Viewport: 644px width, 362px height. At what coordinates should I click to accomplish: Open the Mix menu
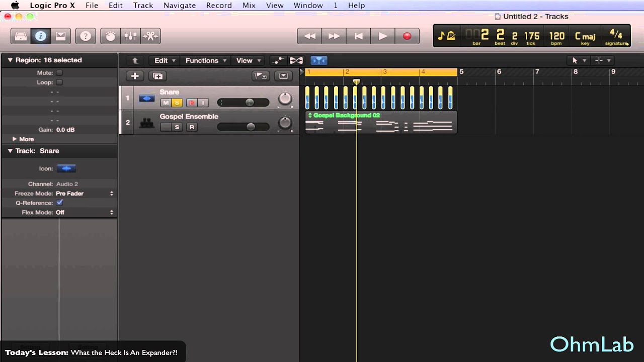[x=249, y=6]
